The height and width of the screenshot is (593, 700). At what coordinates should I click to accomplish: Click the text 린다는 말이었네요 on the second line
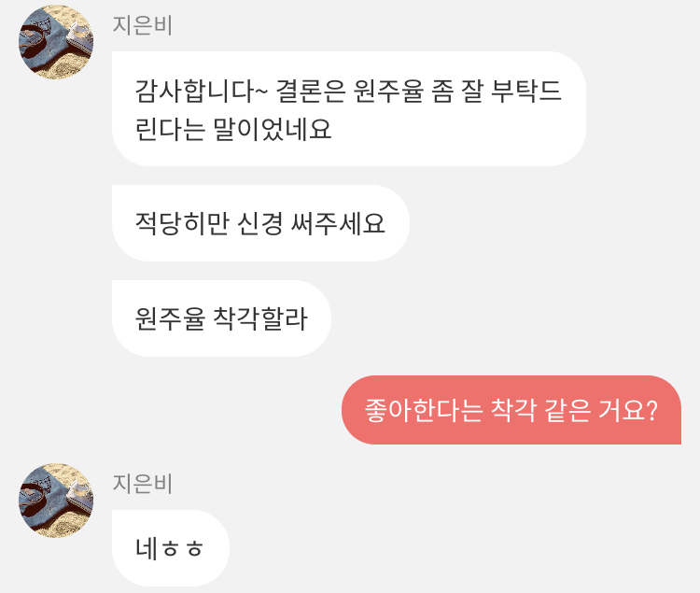point(233,129)
